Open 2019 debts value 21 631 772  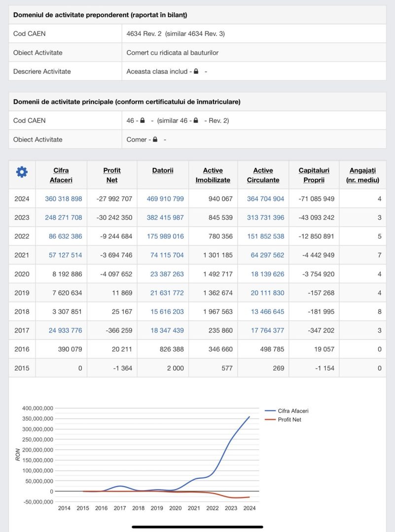point(167,293)
